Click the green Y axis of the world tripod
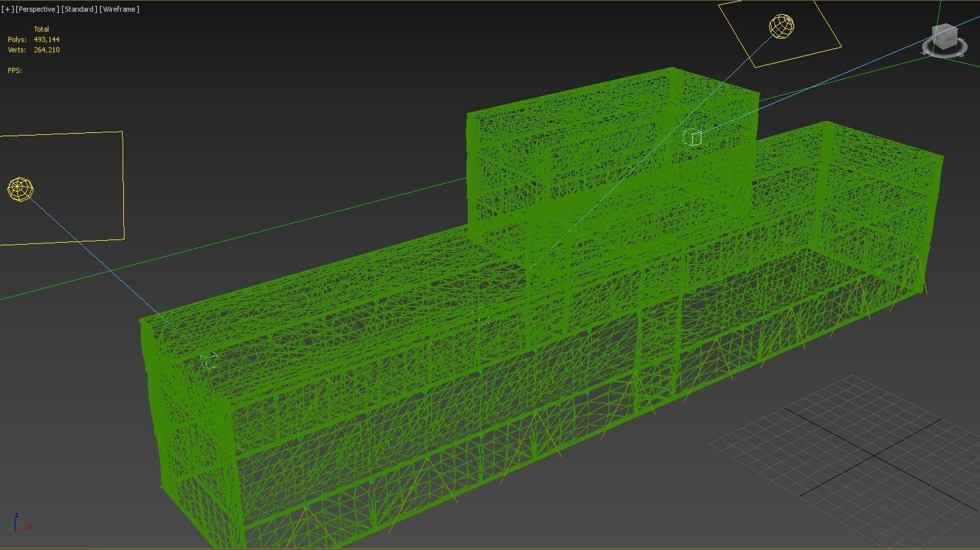Image resolution: width=980 pixels, height=550 pixels. [8, 525]
